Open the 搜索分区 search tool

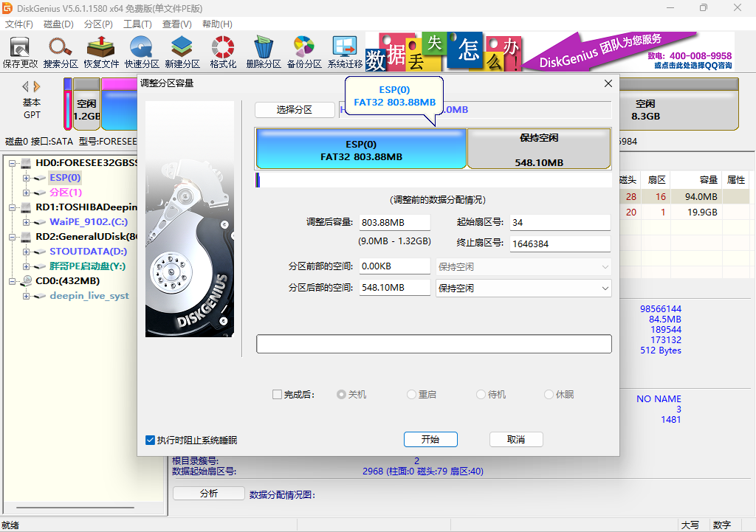[x=61, y=52]
